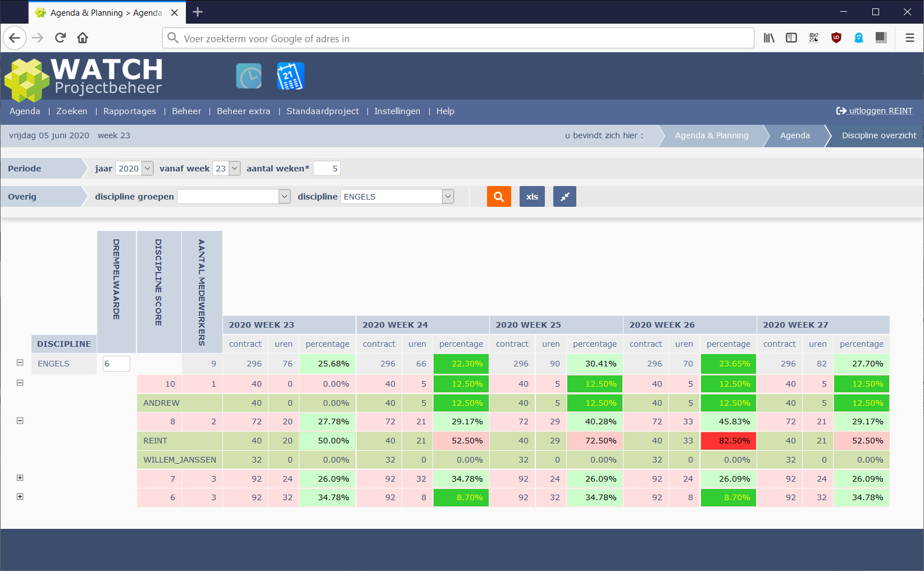Screen dimensions: 924x571
Task: Open the Rapportages menu
Action: [130, 111]
